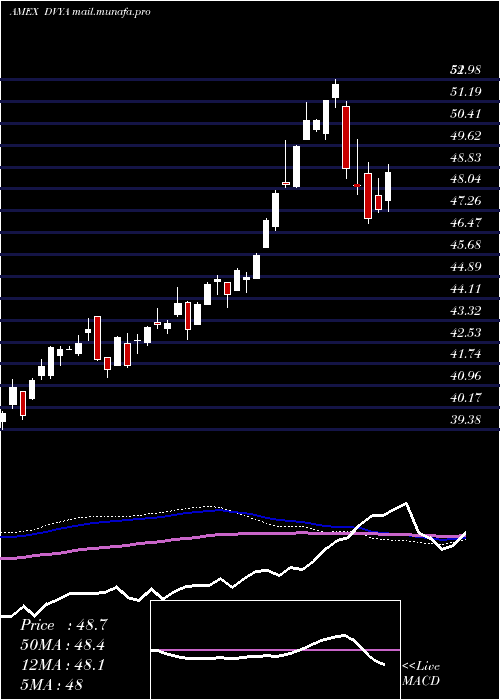Click the 48.83 price axis label

click(x=466, y=157)
